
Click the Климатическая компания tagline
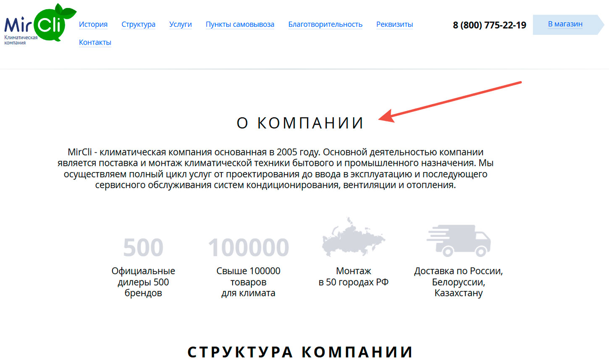coord(21,40)
